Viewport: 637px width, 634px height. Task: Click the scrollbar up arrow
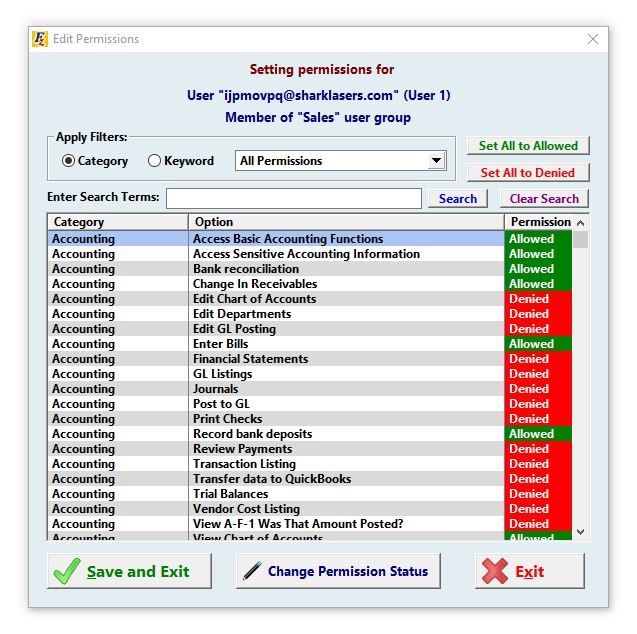point(581,223)
